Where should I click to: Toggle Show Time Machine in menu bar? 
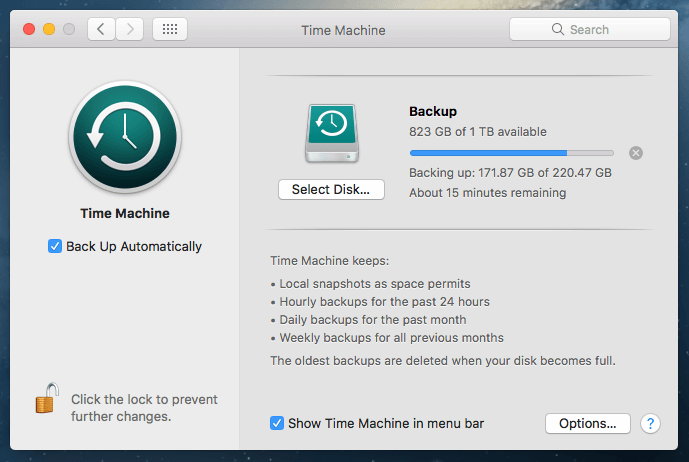click(277, 423)
